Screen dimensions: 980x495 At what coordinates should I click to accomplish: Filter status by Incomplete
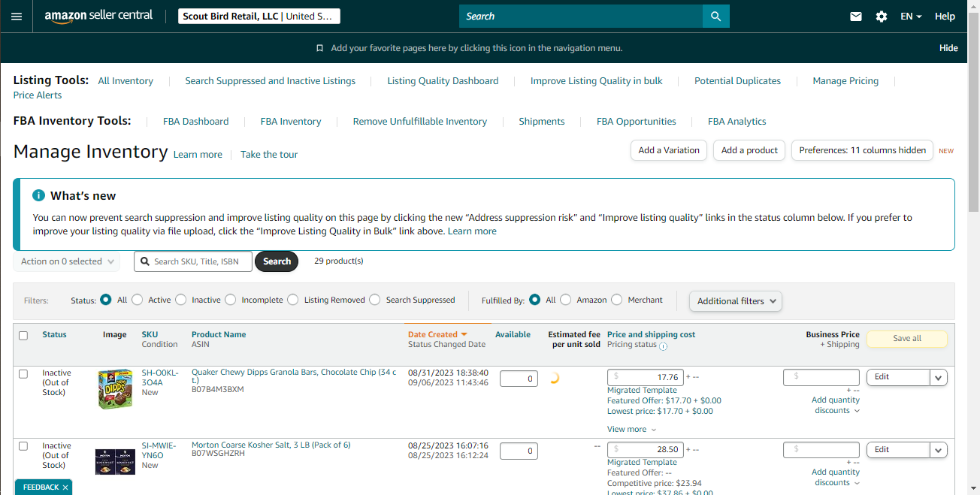231,300
